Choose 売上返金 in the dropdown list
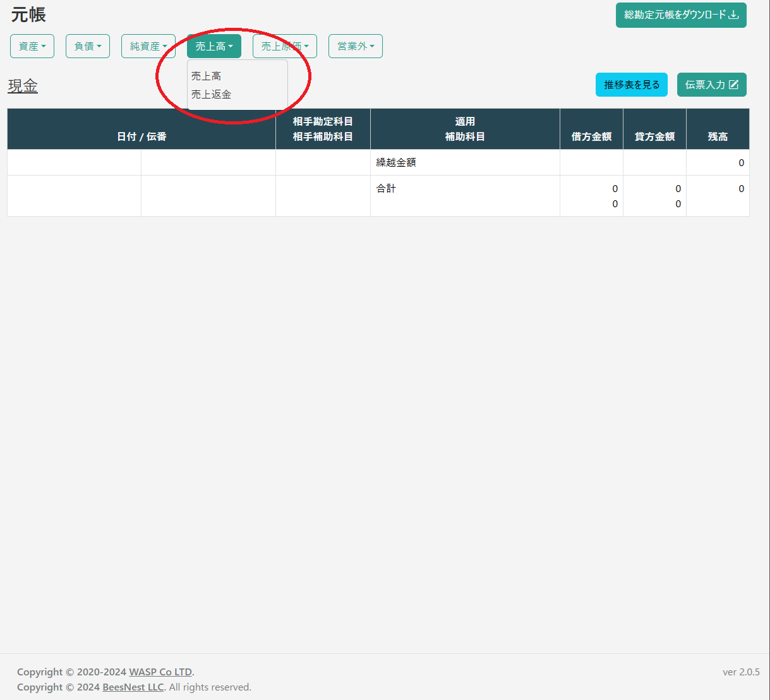Screen dimensions: 770x700 click(x=212, y=94)
